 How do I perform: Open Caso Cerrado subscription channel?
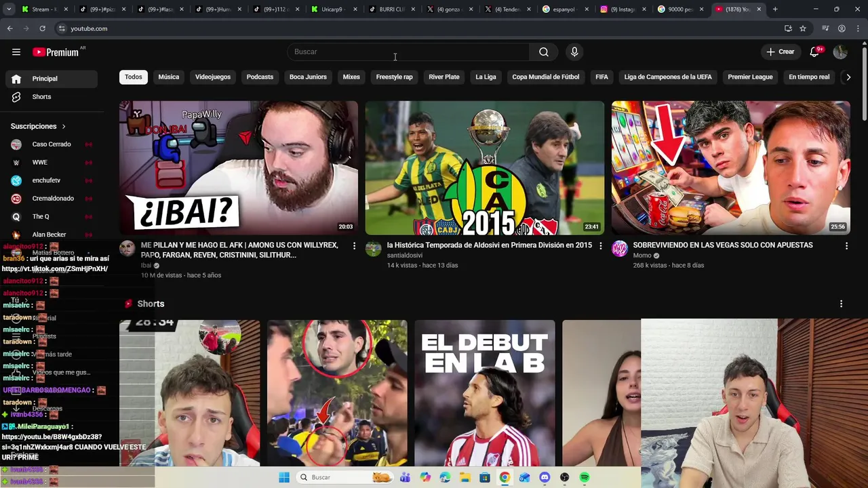(x=52, y=144)
